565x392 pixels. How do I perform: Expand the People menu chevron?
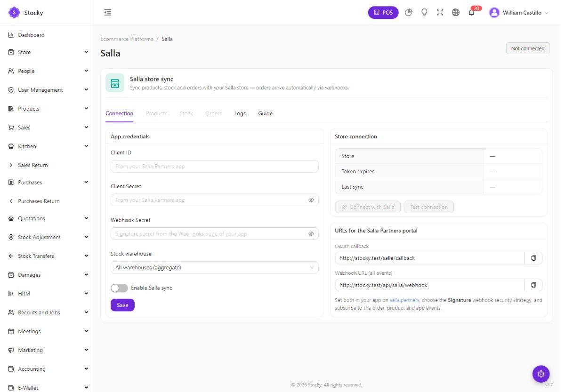[86, 71]
